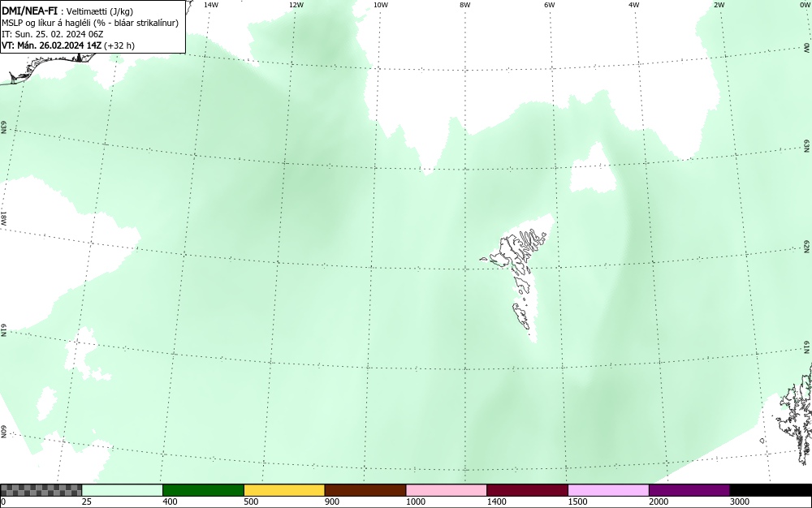Click the legend value "900"
Screen dimensions: 812x508
pos(332,502)
